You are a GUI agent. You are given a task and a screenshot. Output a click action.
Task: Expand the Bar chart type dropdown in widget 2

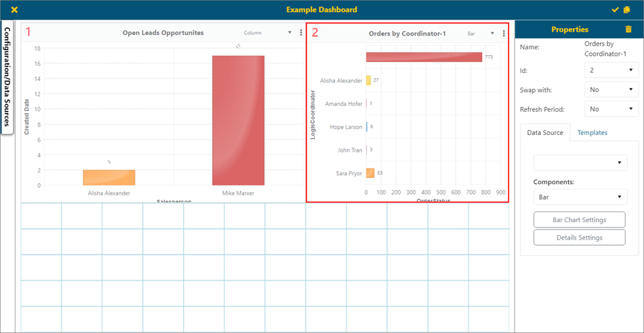coord(480,33)
